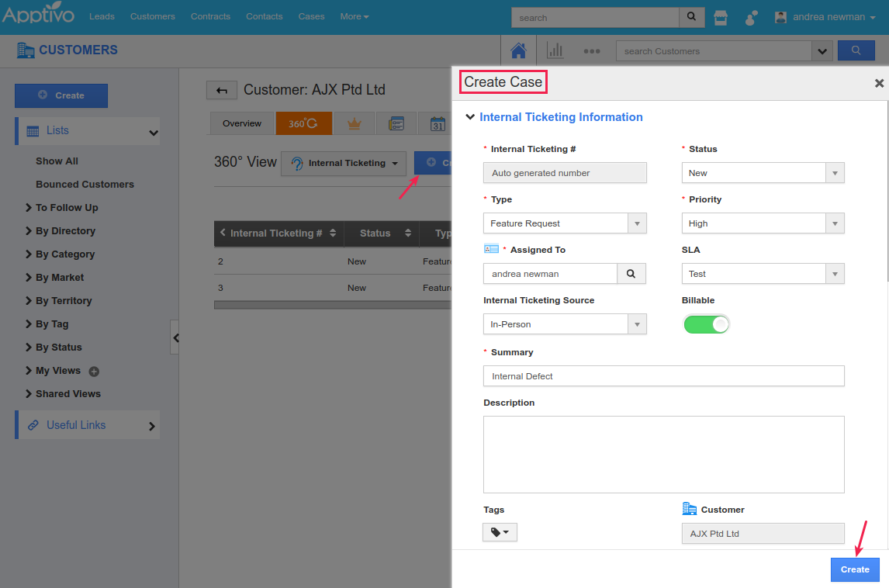
Task: Sort by Internal Ticketing # column arrows
Action: [x=333, y=233]
